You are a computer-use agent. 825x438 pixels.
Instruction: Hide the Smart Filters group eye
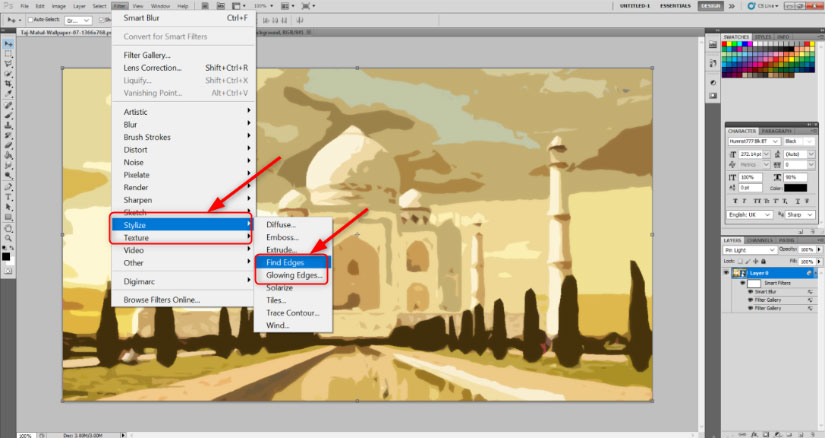(x=743, y=283)
